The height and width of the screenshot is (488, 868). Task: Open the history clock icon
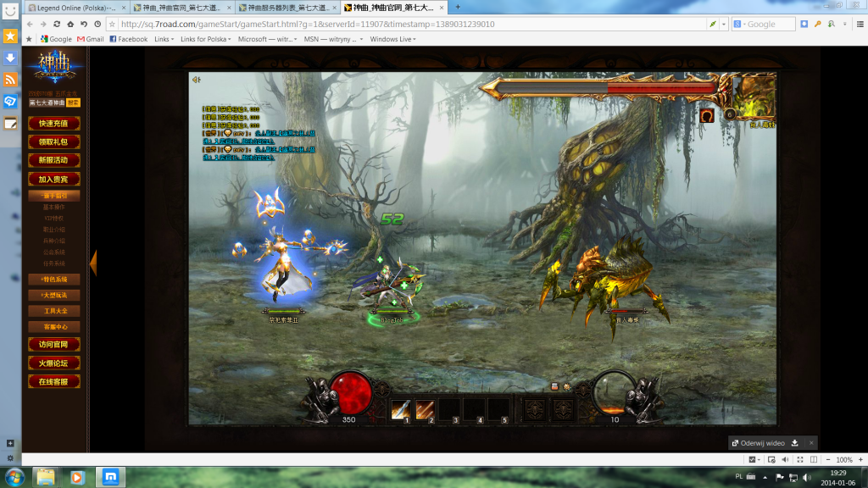[97, 25]
